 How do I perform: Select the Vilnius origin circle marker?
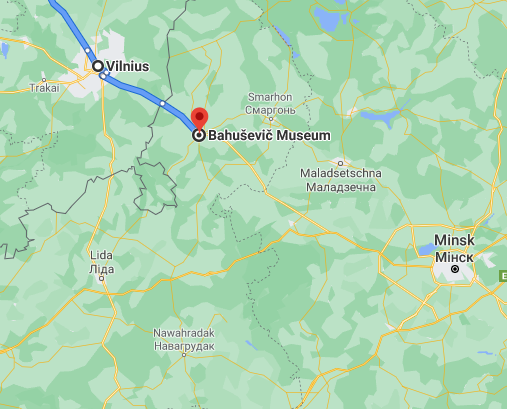(x=98, y=66)
